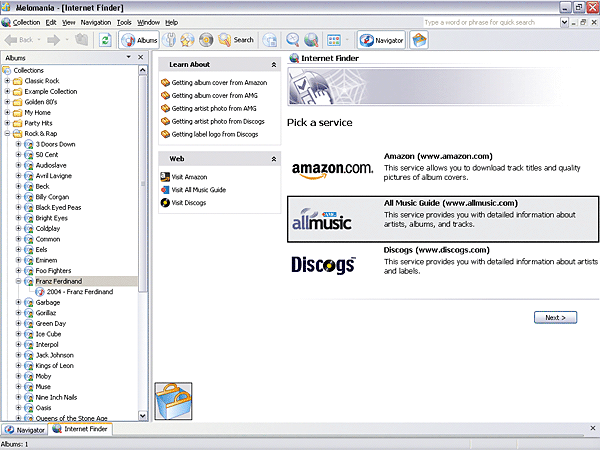Open Getting artist photo from Discogs help
The width and height of the screenshot is (600, 450).
[x=218, y=122]
